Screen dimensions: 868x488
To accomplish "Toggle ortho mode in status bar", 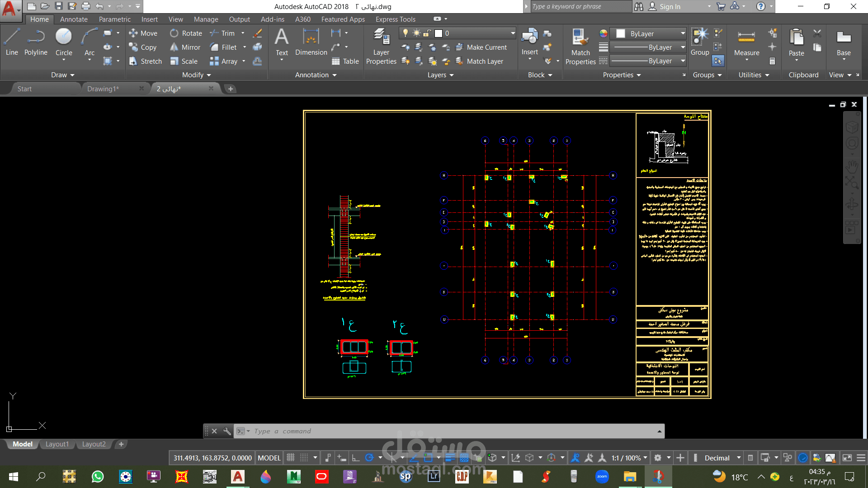I will tap(356, 458).
